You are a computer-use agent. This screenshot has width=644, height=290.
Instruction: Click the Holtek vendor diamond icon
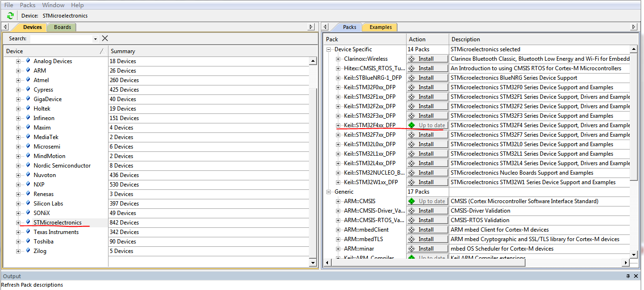(x=28, y=108)
